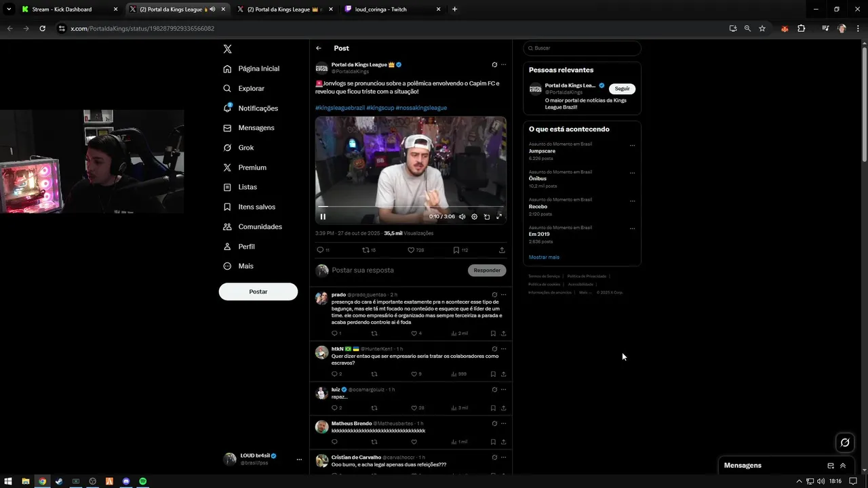The image size is (868, 488).
Task: Open Comunidades in the sidebar
Action: (x=252, y=226)
